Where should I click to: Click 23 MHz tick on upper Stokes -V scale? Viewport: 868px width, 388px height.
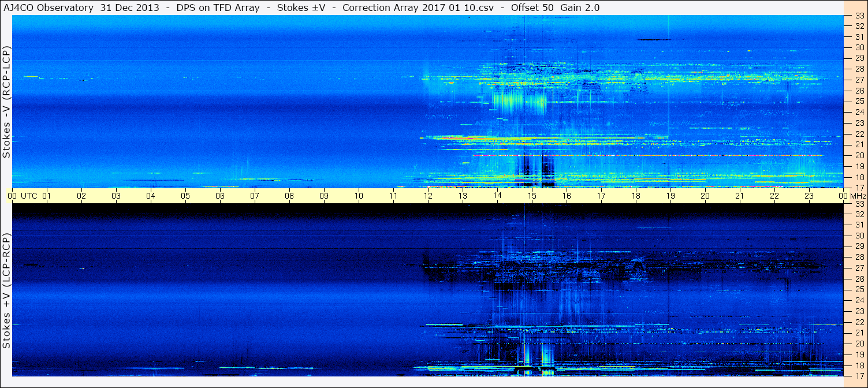[x=859, y=123]
